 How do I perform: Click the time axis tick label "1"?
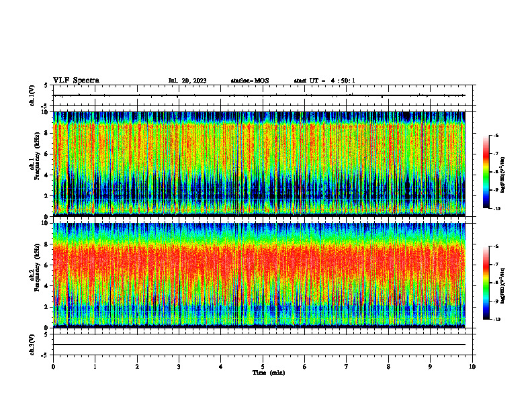tap(95, 367)
